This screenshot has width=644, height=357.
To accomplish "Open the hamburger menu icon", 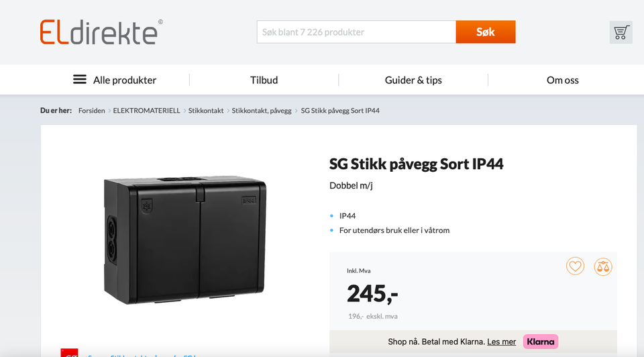I will [80, 79].
